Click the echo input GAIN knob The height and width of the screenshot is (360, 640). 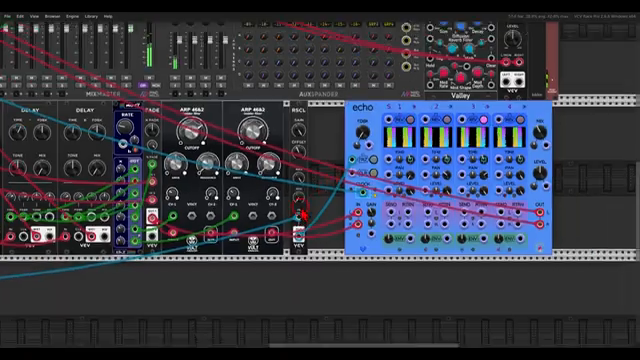coord(371,212)
